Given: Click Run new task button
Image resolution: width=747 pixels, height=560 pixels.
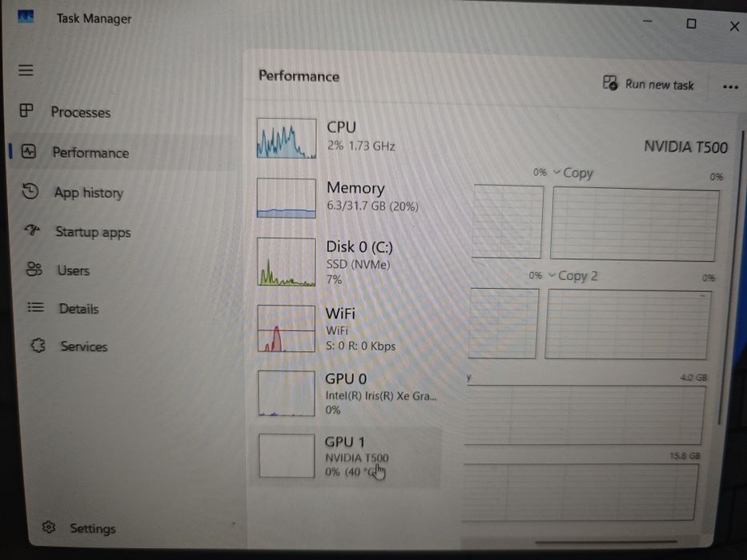Looking at the screenshot, I should (x=649, y=84).
